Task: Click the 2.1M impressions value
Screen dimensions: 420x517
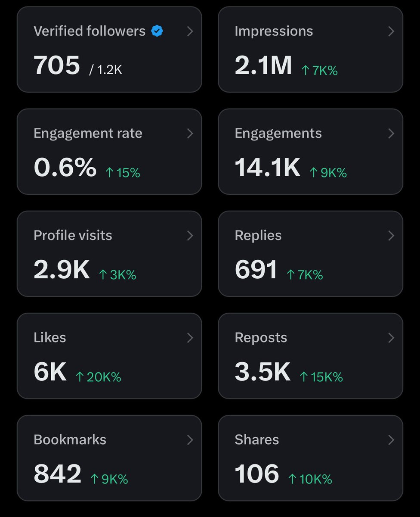Action: coord(263,65)
